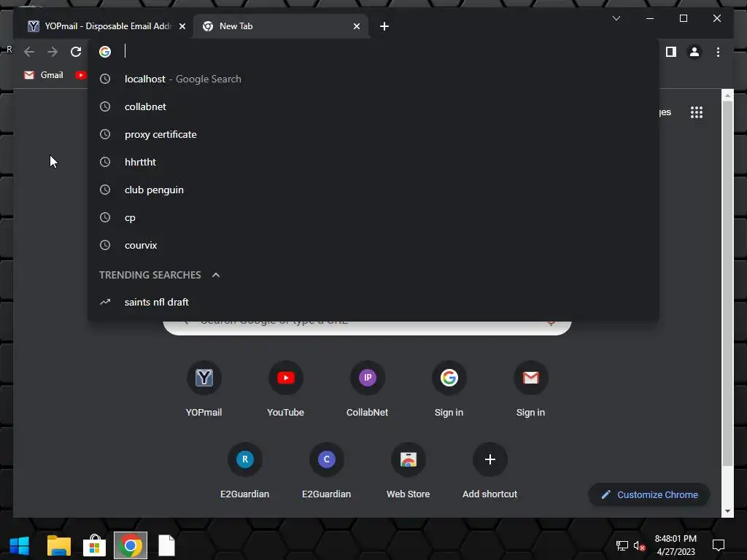
Task: Choose the club penguin suggestion
Action: point(373,190)
